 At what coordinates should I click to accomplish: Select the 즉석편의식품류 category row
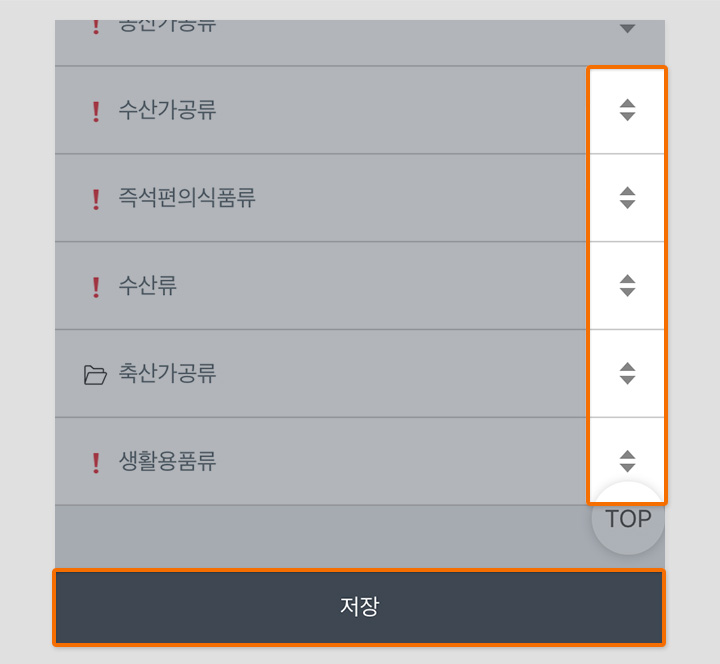[x=321, y=198]
